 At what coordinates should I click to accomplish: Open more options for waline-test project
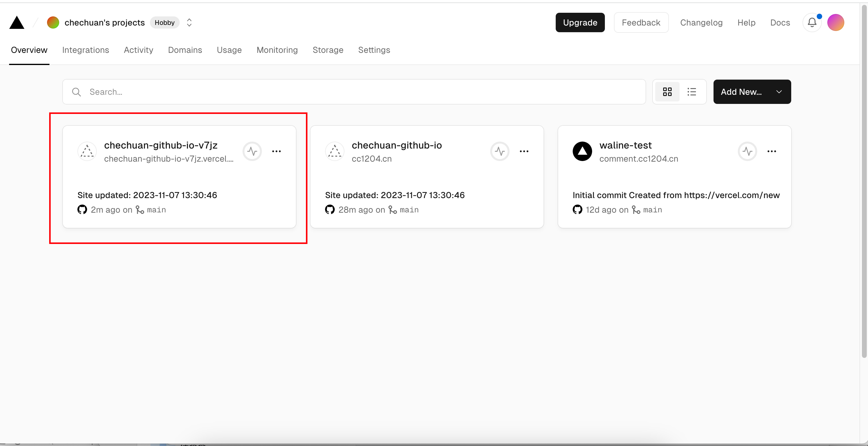(771, 151)
